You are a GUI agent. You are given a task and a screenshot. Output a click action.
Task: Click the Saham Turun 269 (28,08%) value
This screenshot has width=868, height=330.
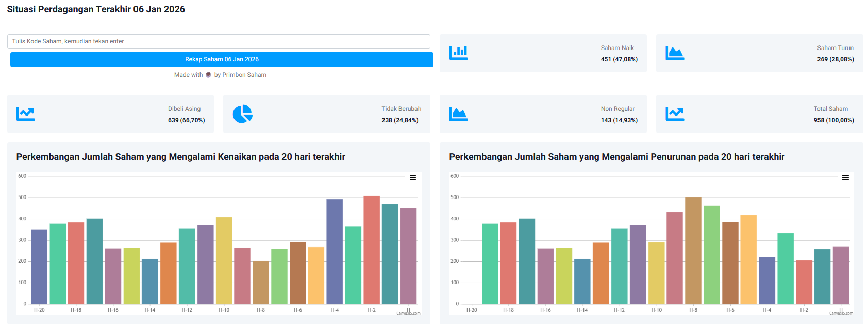(x=835, y=59)
